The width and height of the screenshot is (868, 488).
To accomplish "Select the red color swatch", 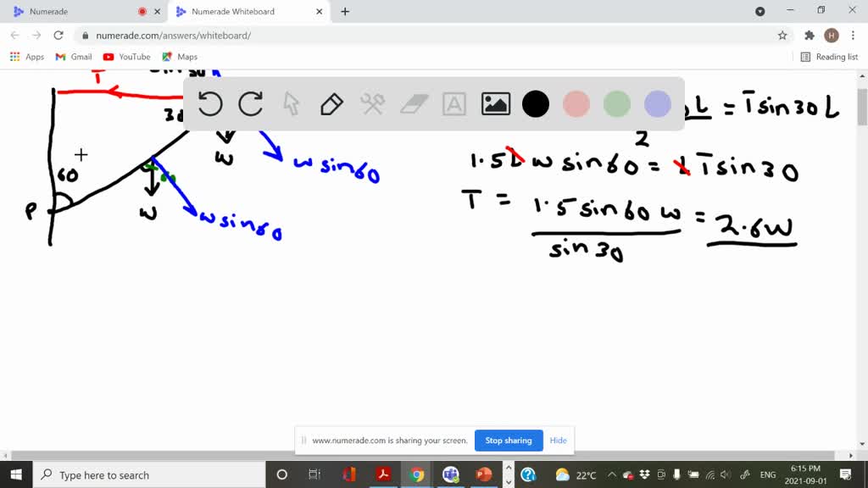I will tap(576, 103).
